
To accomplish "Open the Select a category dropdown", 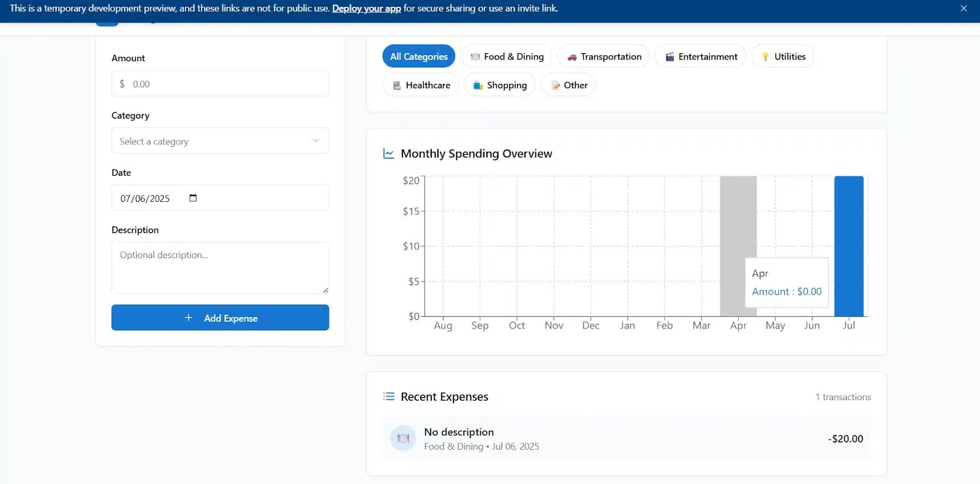I will click(220, 141).
